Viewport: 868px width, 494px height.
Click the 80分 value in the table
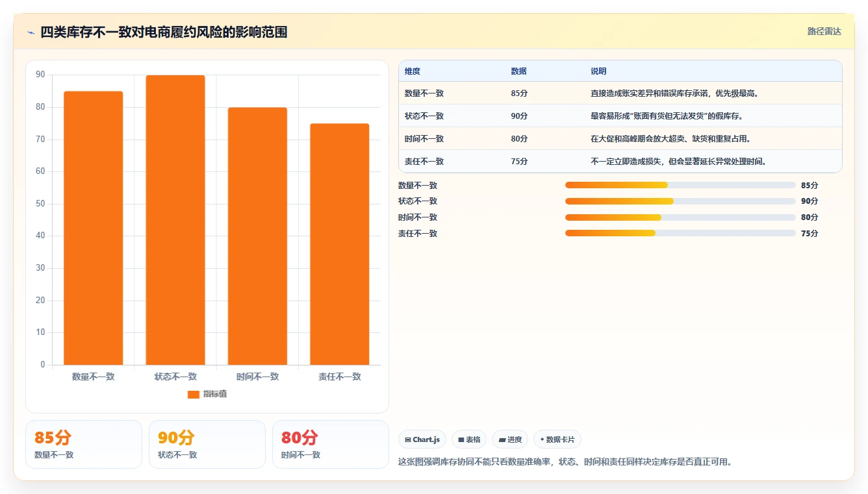pyautogui.click(x=519, y=138)
